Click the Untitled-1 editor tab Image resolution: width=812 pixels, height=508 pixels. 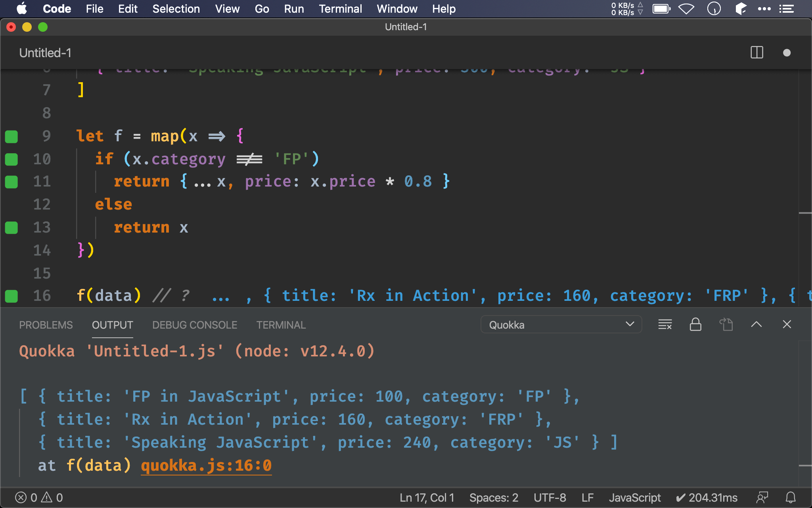click(45, 53)
